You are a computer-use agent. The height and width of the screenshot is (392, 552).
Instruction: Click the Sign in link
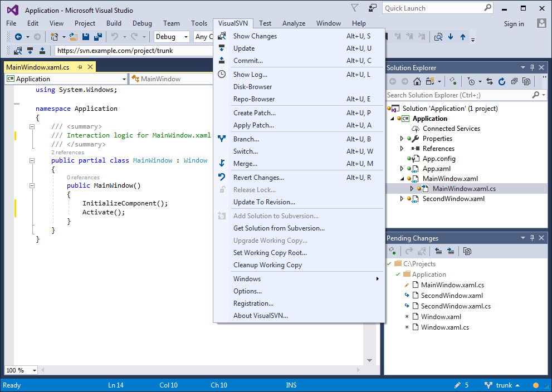(x=514, y=23)
